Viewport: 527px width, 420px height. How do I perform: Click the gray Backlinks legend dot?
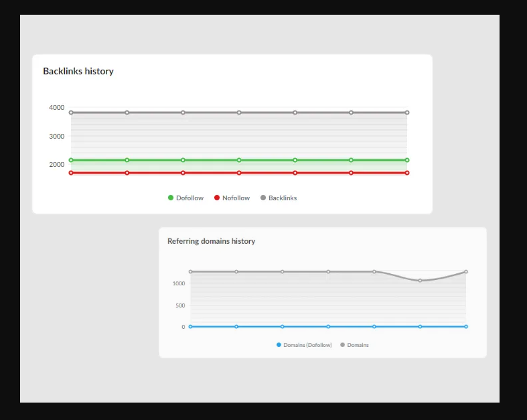point(263,198)
